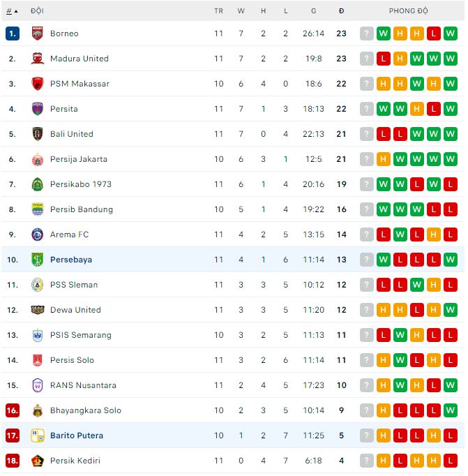Sort standings by the Đ points header

pos(341,11)
